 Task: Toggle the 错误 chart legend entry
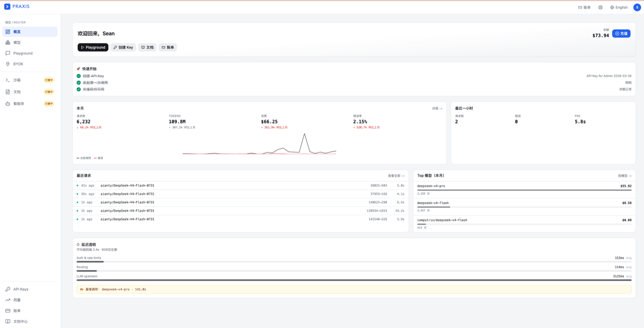tap(99, 158)
